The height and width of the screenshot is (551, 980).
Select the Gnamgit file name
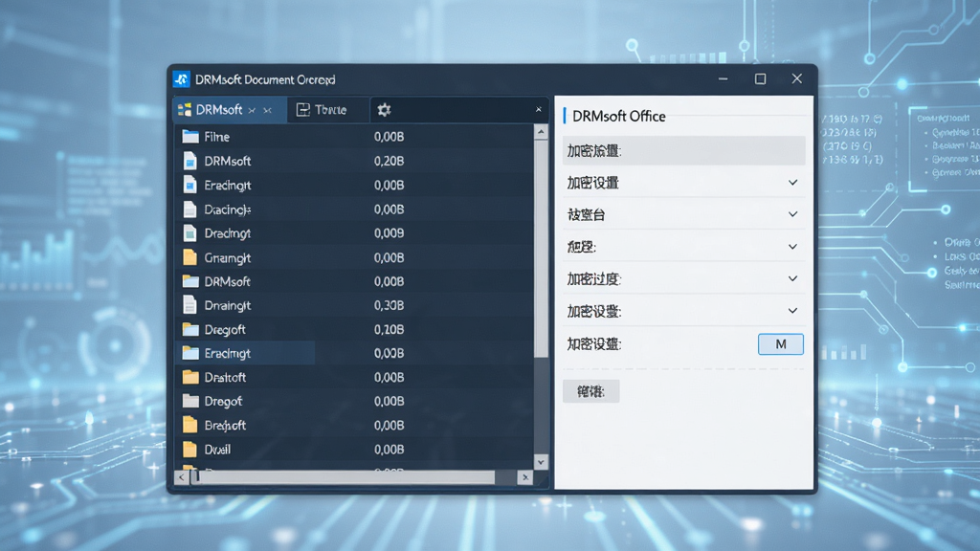tap(228, 257)
